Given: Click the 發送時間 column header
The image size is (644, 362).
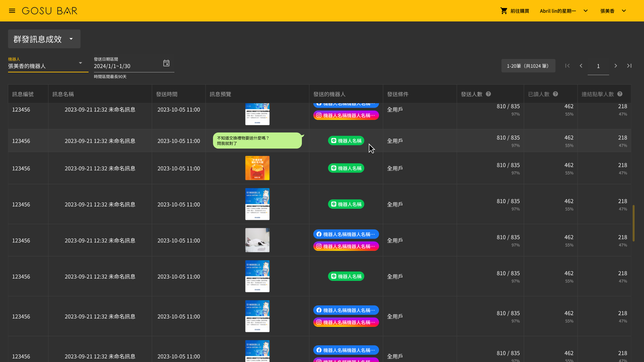Looking at the screenshot, I should (x=179, y=94).
